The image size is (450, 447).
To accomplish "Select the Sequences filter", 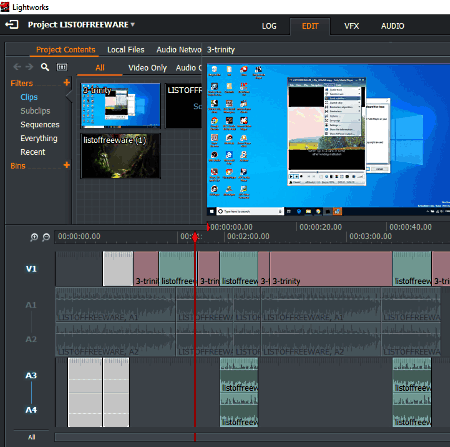I will point(40,125).
